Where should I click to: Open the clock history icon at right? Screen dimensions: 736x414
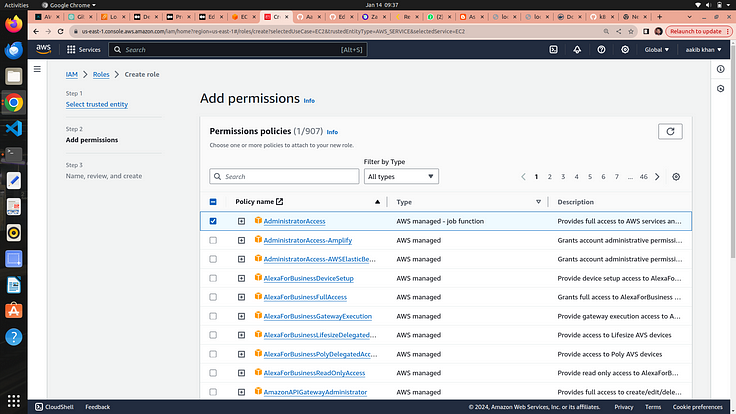coord(721,88)
